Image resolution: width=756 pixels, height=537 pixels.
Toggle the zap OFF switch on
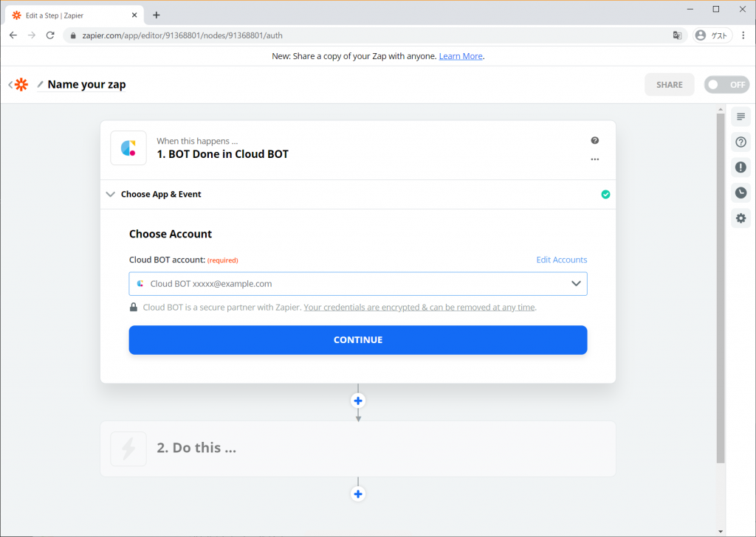[x=726, y=85]
